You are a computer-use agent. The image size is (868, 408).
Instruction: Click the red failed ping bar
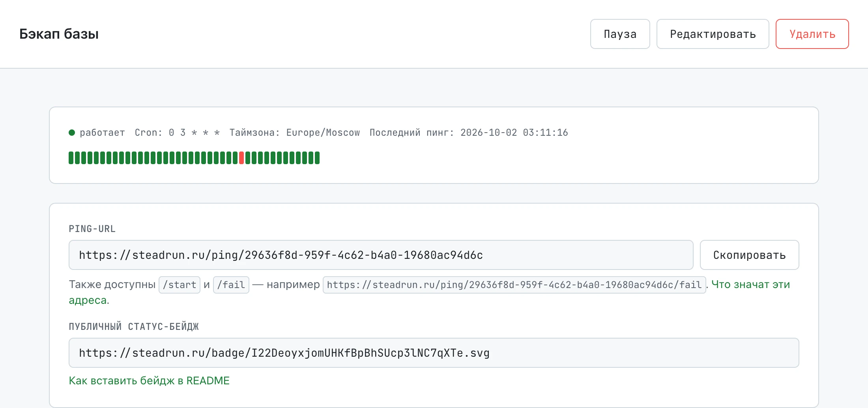pos(241,158)
